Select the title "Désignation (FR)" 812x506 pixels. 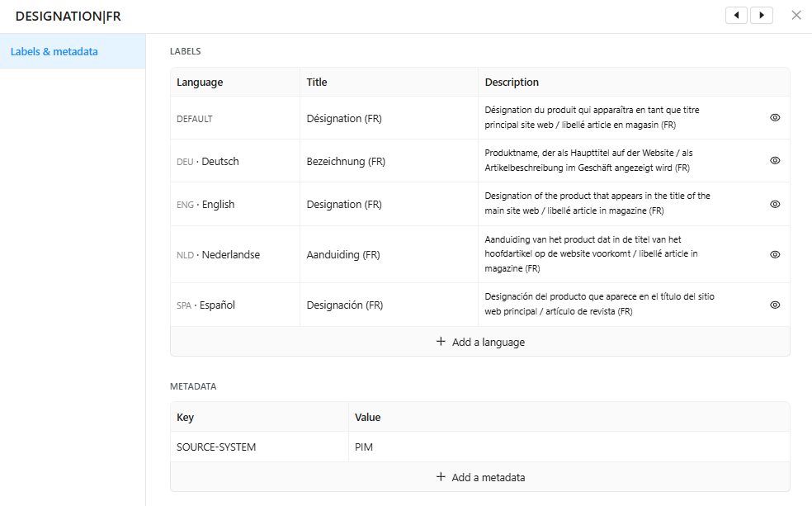point(344,119)
